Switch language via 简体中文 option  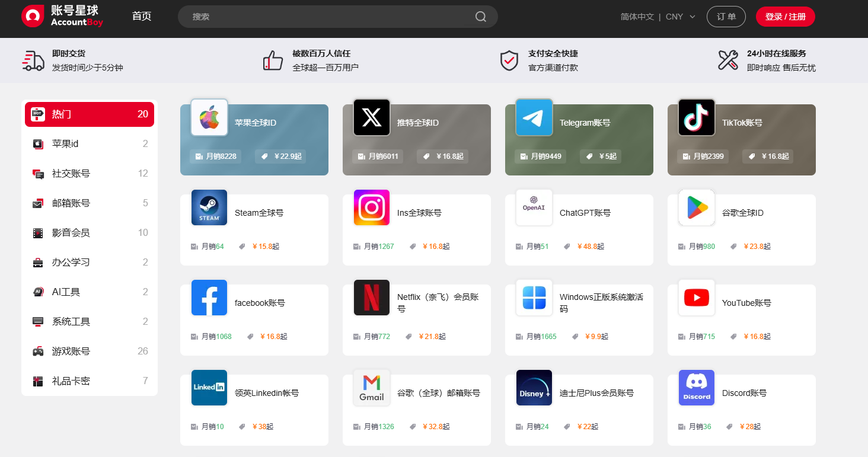click(x=637, y=17)
